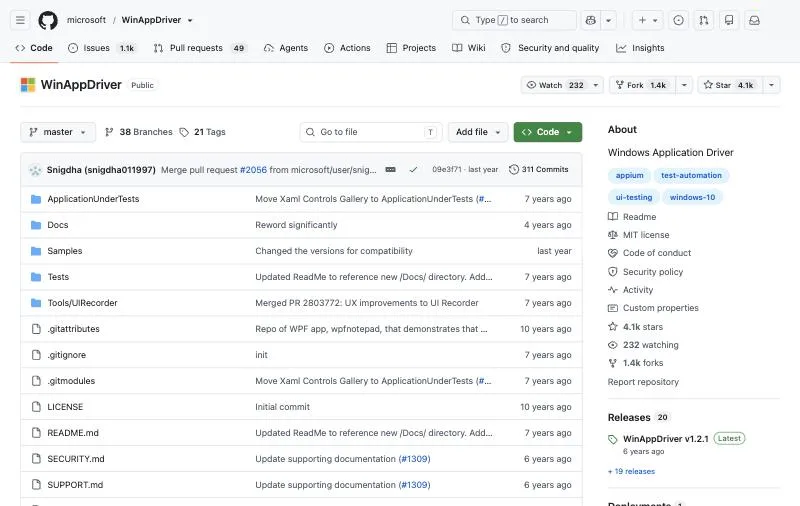Expand the commit message ellipsis
This screenshot has height=506, width=800.
pyautogui.click(x=390, y=169)
